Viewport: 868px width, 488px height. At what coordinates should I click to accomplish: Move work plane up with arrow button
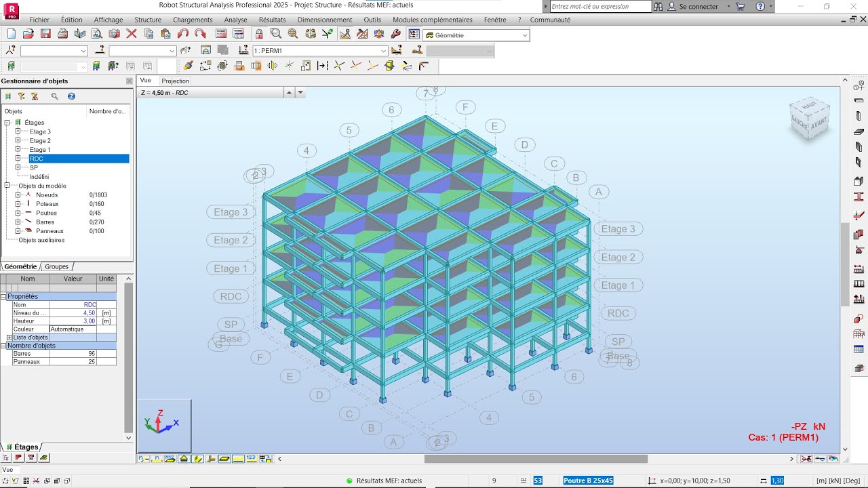point(289,92)
